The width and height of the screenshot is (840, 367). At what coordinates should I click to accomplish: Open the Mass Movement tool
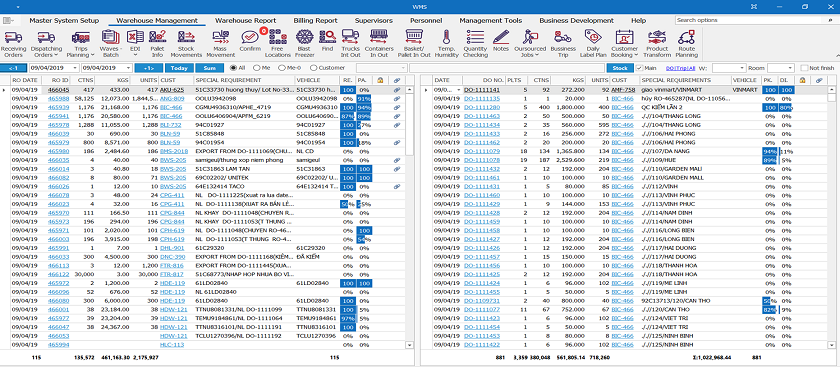point(221,44)
